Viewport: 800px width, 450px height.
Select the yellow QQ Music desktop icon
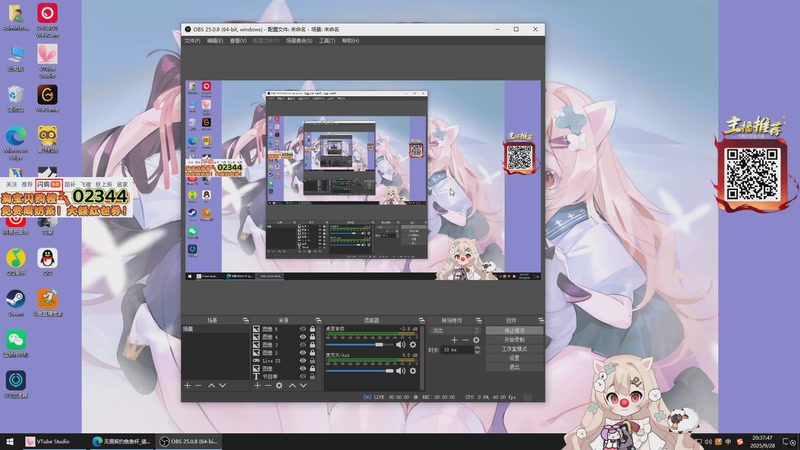click(x=16, y=262)
